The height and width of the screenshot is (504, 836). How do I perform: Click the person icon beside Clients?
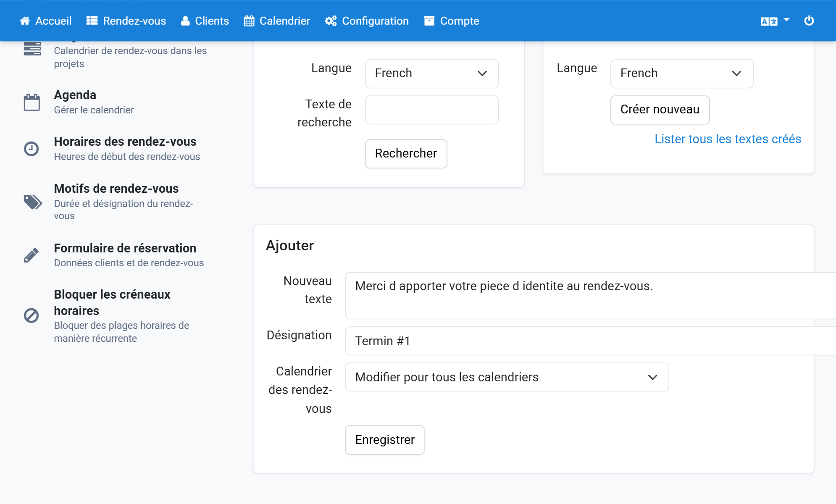point(185,21)
